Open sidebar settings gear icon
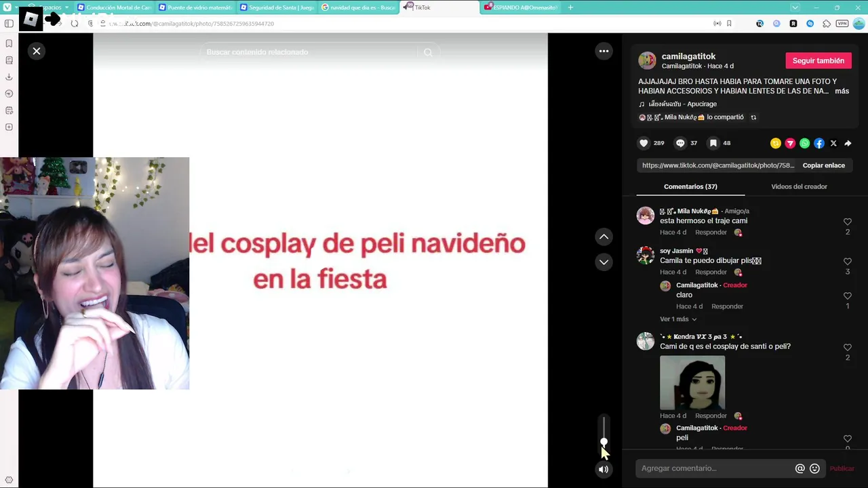Image resolution: width=868 pixels, height=488 pixels. [9, 480]
